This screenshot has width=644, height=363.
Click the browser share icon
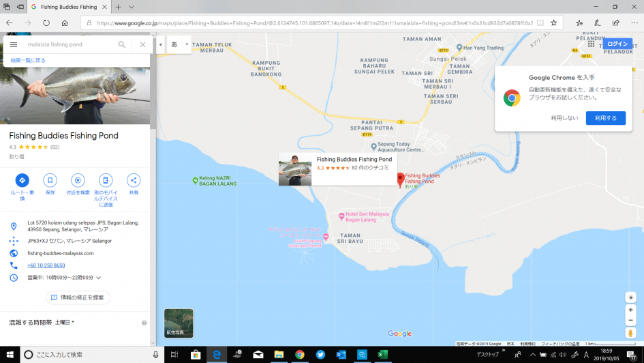point(615,23)
